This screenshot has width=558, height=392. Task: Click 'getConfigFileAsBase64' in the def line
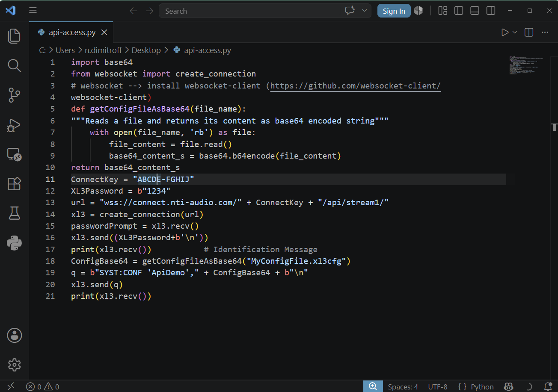139,109
